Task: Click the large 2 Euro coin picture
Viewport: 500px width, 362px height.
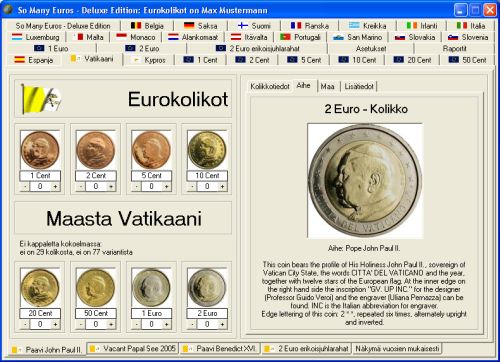Action: click(x=365, y=181)
